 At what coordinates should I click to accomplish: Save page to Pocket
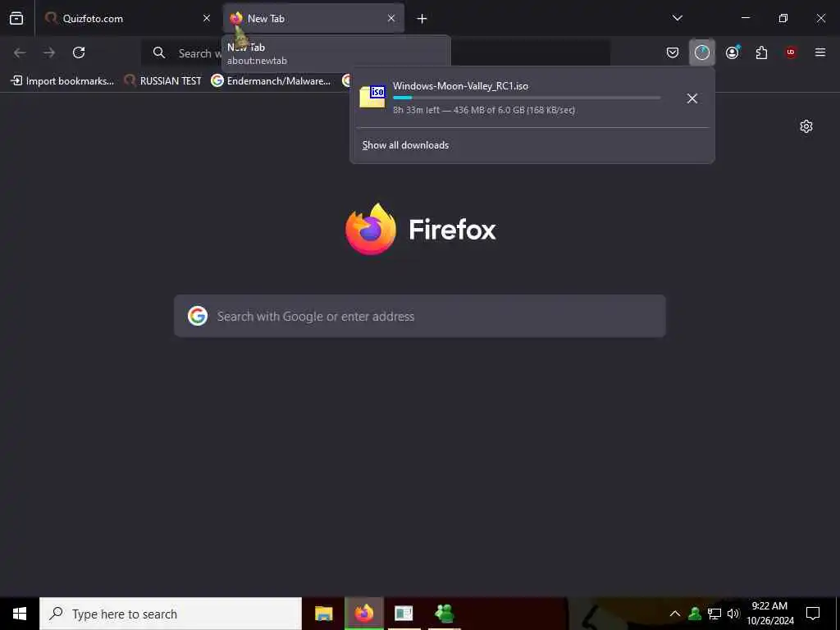pyautogui.click(x=673, y=52)
